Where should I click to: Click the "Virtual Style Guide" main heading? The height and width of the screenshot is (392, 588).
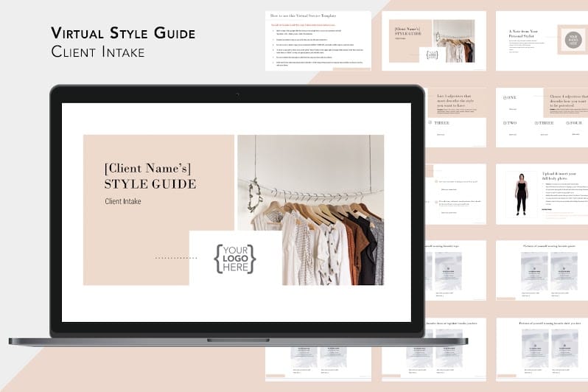click(123, 33)
